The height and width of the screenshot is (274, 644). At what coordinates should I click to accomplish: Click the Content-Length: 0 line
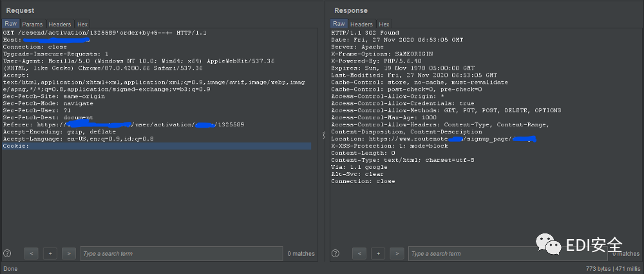point(363,153)
